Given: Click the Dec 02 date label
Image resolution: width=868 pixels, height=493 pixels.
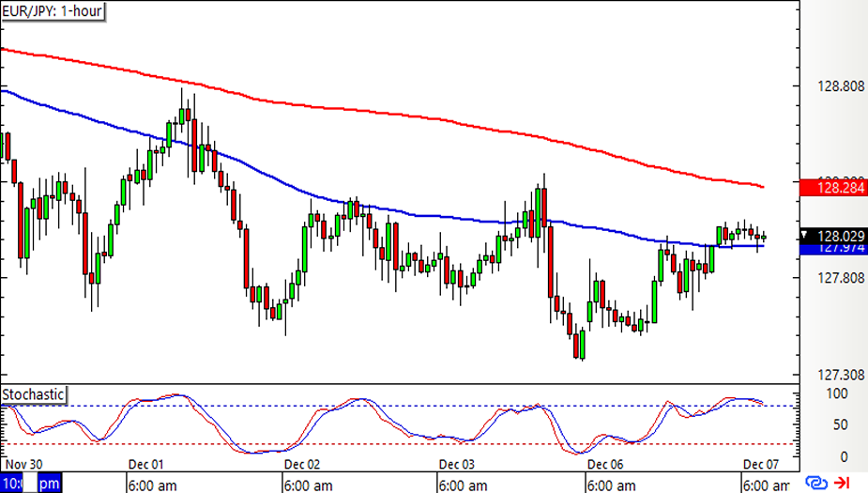Looking at the screenshot, I should tap(302, 464).
